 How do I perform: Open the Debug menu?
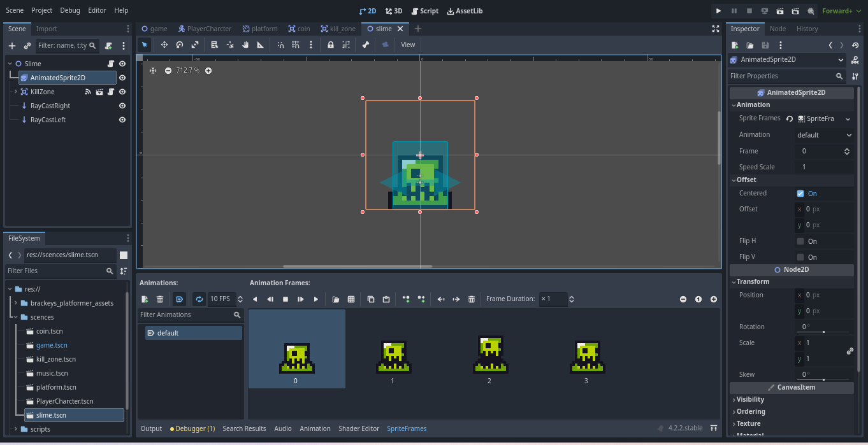coord(70,10)
